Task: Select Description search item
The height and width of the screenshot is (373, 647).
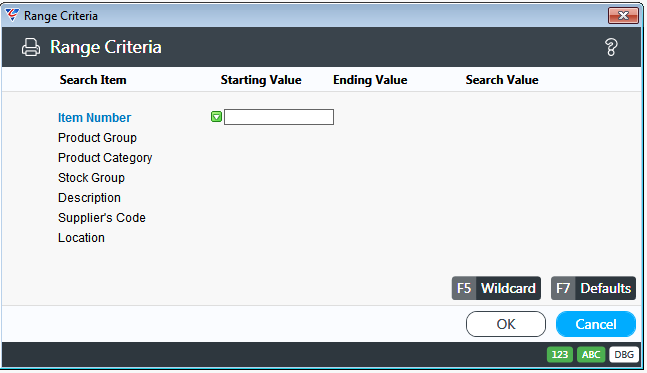Action: pos(89,198)
